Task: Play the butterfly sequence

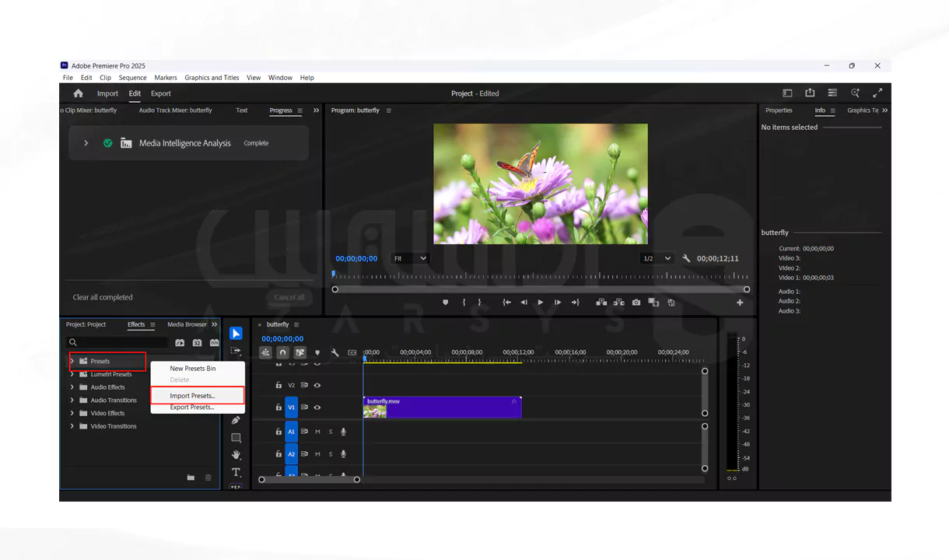Action: click(x=541, y=303)
